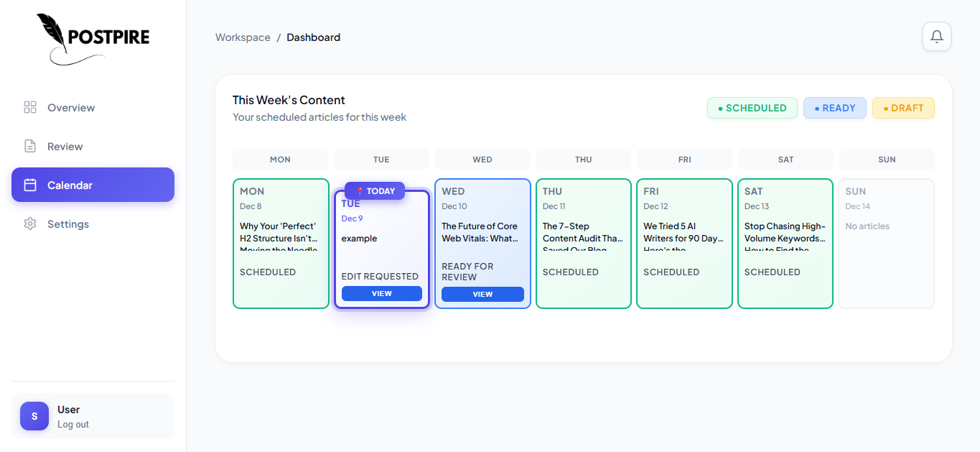Click 'Your scheduled articles for this week' subtitle

(x=319, y=117)
